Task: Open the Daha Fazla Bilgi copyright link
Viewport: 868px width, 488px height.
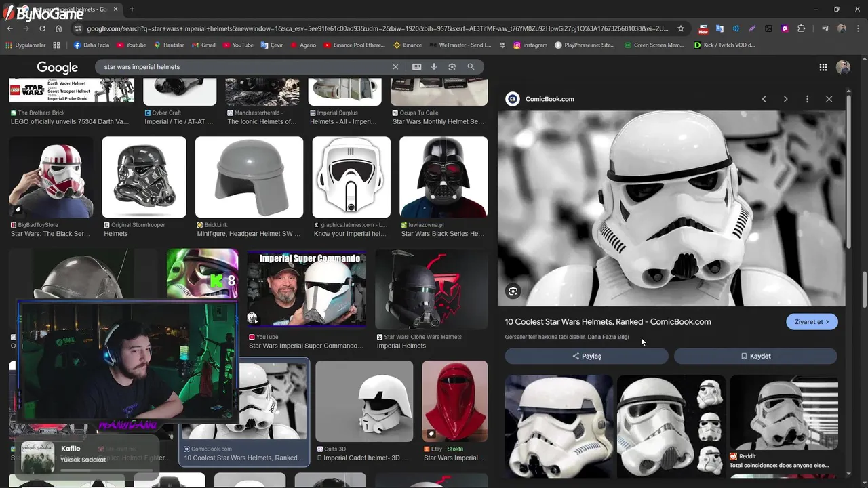Action: click(608, 337)
